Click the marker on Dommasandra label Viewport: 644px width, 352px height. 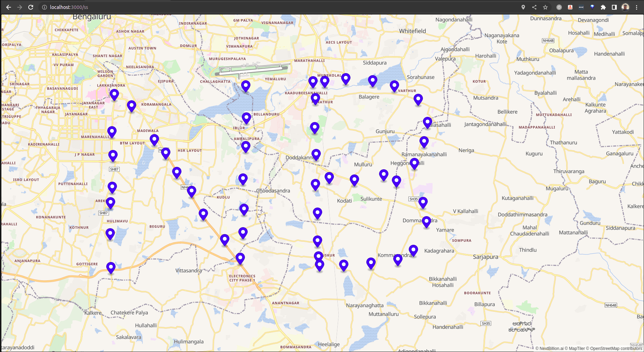click(427, 222)
